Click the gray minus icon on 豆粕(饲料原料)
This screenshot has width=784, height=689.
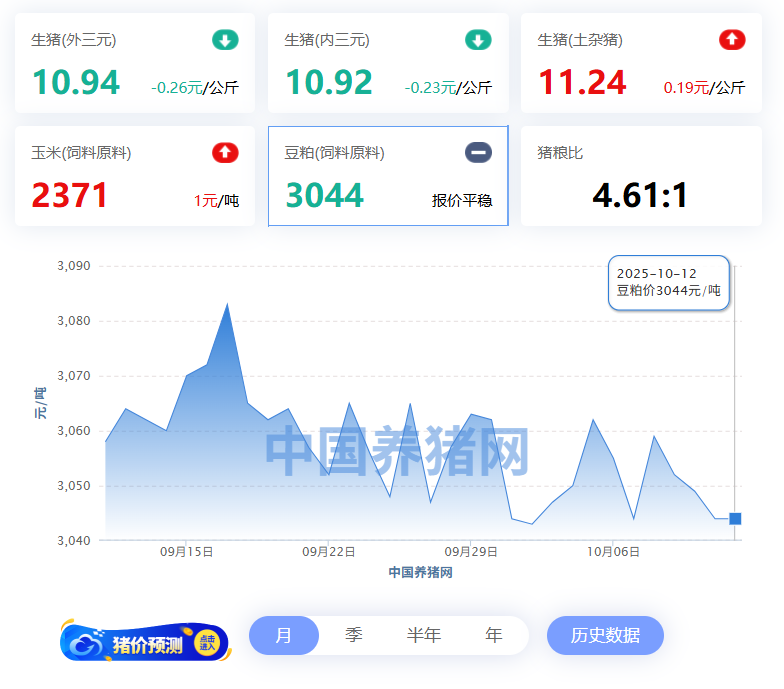click(478, 153)
